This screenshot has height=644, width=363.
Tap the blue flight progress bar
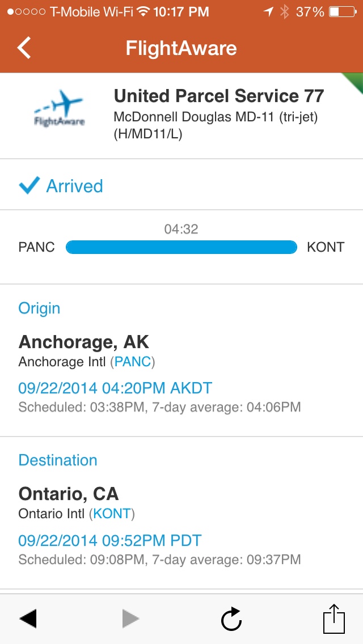click(181, 247)
